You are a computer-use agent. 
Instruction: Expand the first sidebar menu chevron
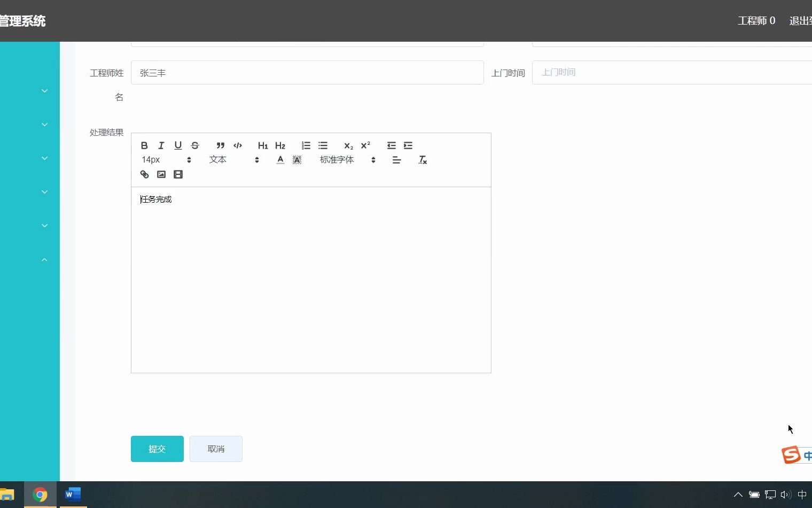point(45,91)
